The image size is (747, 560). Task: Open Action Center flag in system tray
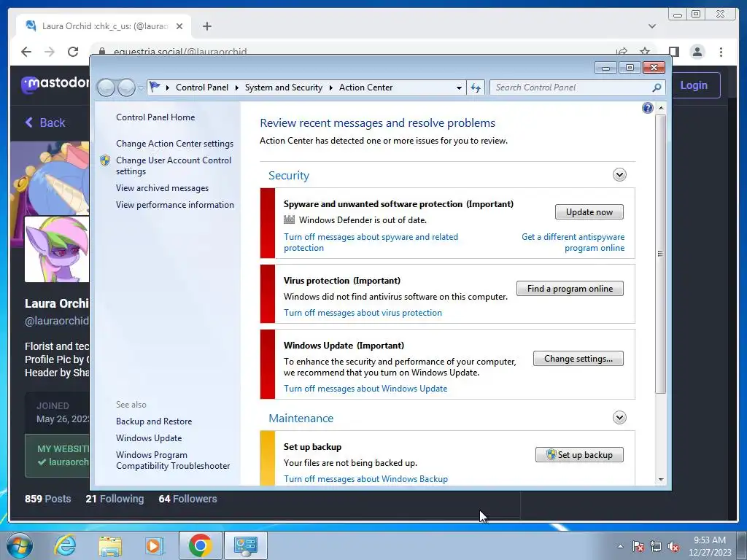638,546
